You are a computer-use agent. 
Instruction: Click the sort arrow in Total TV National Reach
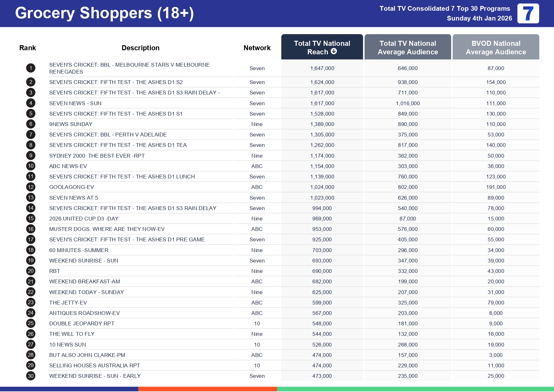[334, 51]
